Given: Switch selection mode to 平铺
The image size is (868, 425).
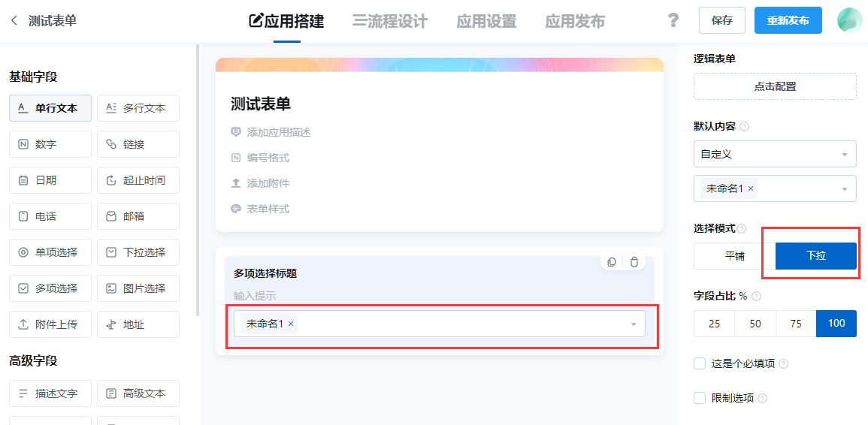Looking at the screenshot, I should pos(734,256).
